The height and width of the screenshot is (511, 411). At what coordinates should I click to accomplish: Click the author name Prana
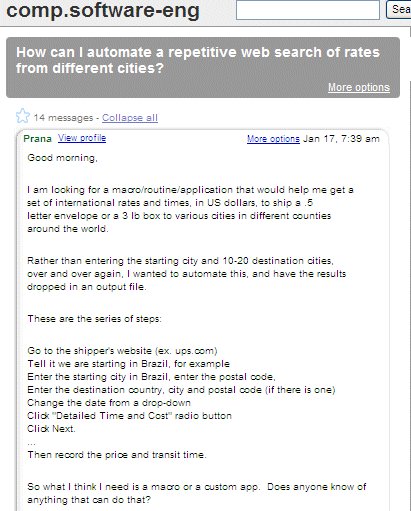(37, 139)
